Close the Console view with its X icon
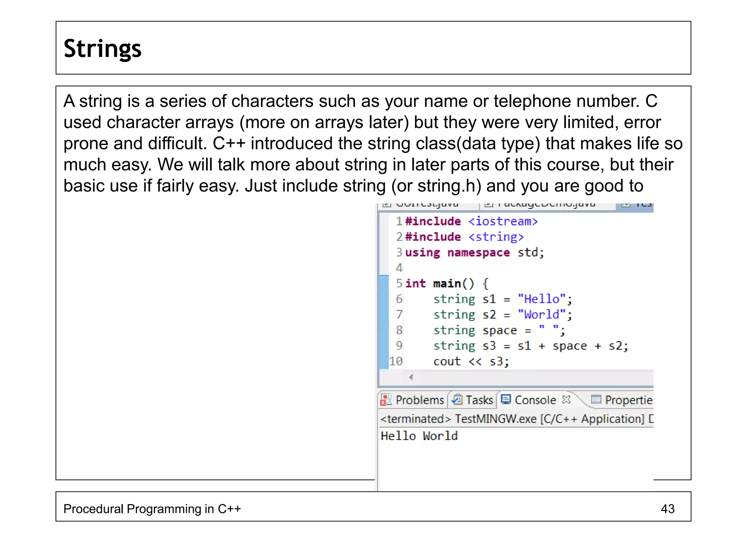Screen dimensions: 747x560 (x=566, y=400)
